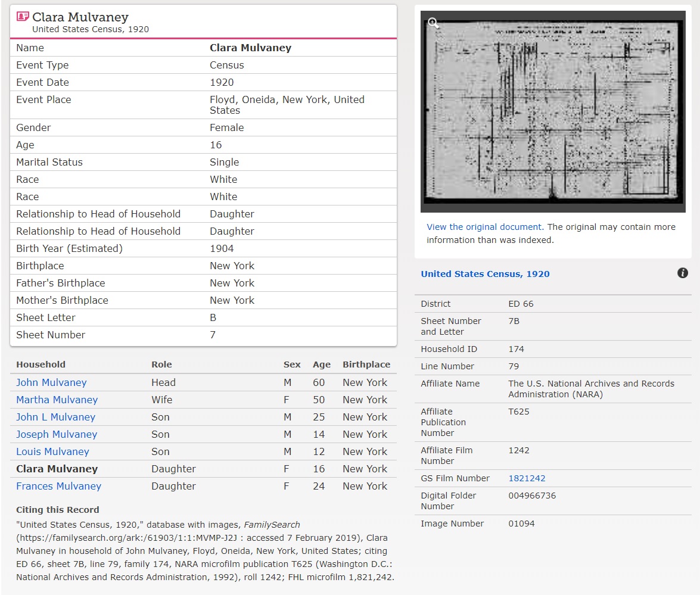Click the 'Event Place' label
Screen dimensions: 700x595
[x=43, y=99]
